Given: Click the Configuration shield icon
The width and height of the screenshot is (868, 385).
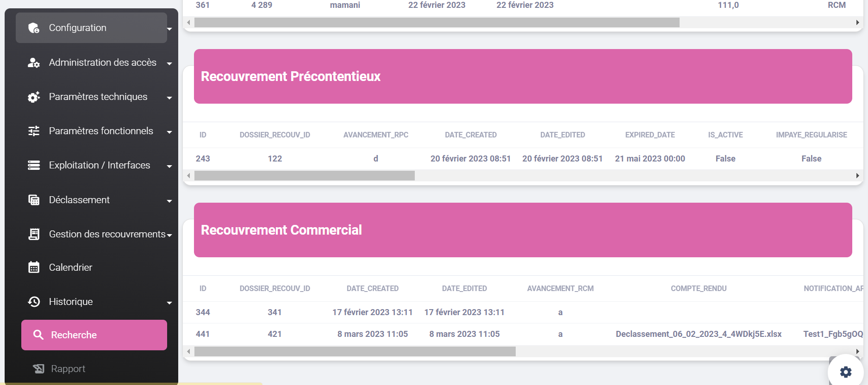Looking at the screenshot, I should pyautogui.click(x=34, y=28).
